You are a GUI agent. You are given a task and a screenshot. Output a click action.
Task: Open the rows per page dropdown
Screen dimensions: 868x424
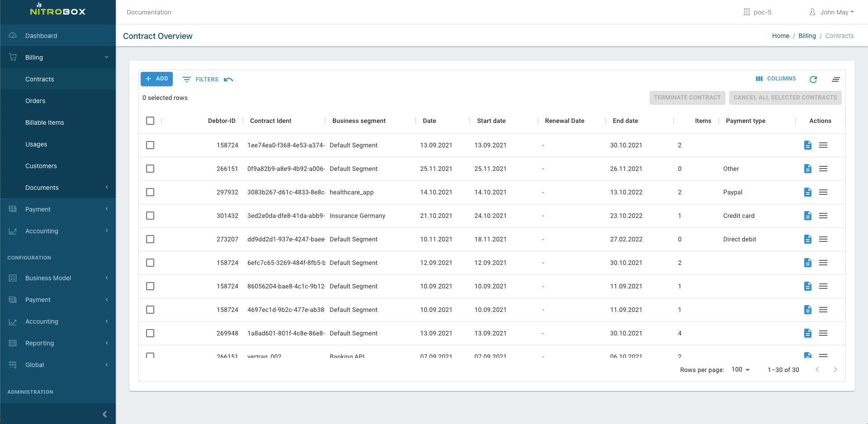tap(740, 370)
